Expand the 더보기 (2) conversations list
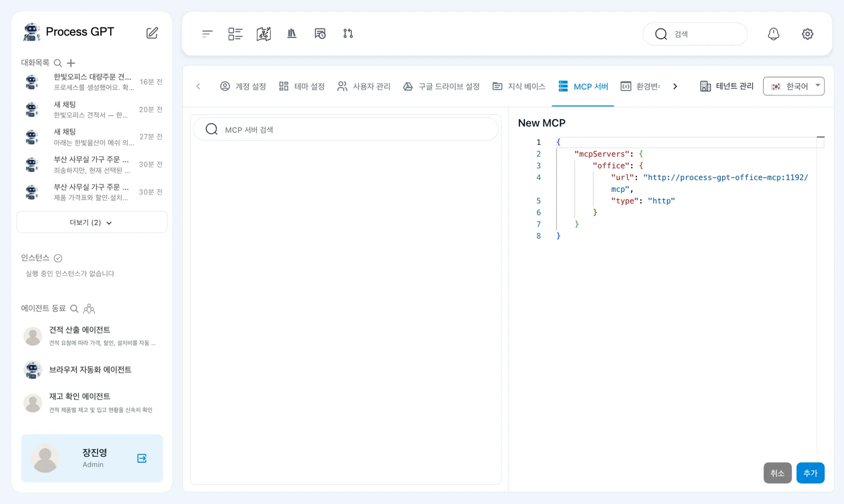The width and height of the screenshot is (844, 504). (92, 222)
